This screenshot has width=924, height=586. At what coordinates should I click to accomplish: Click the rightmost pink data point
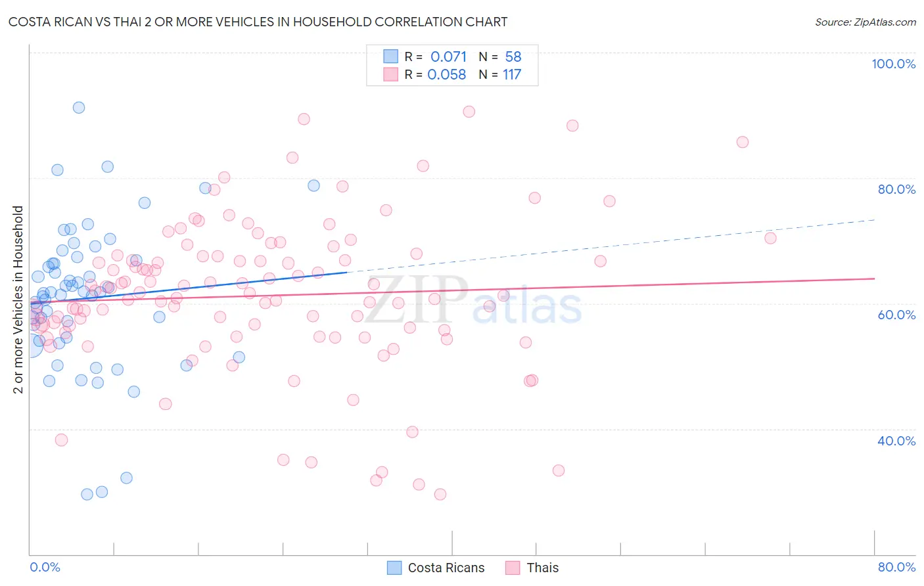point(770,238)
